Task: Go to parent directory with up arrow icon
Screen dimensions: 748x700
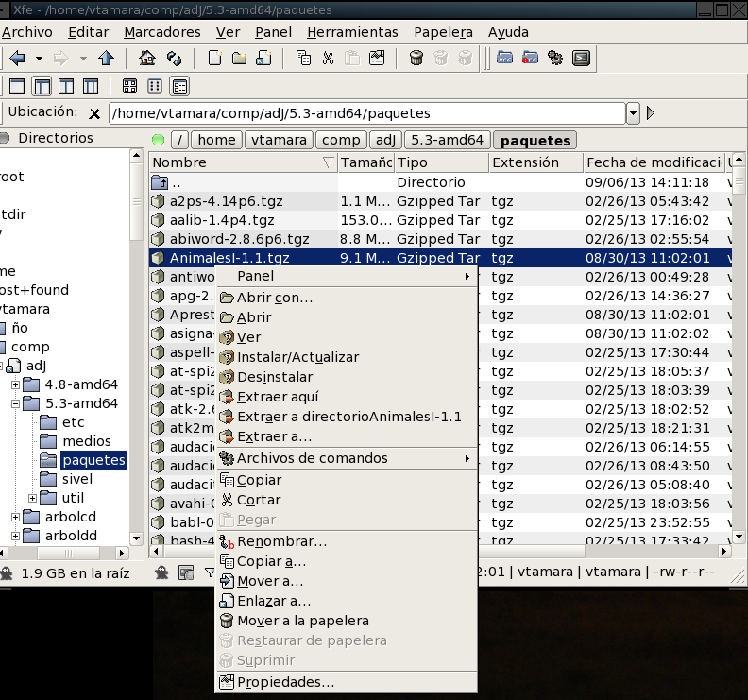Action: tap(107, 59)
